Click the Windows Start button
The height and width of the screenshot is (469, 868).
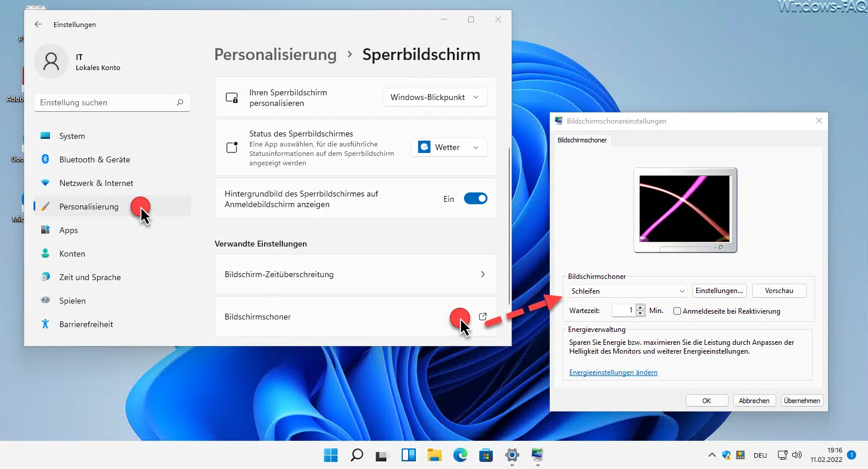coord(330,455)
